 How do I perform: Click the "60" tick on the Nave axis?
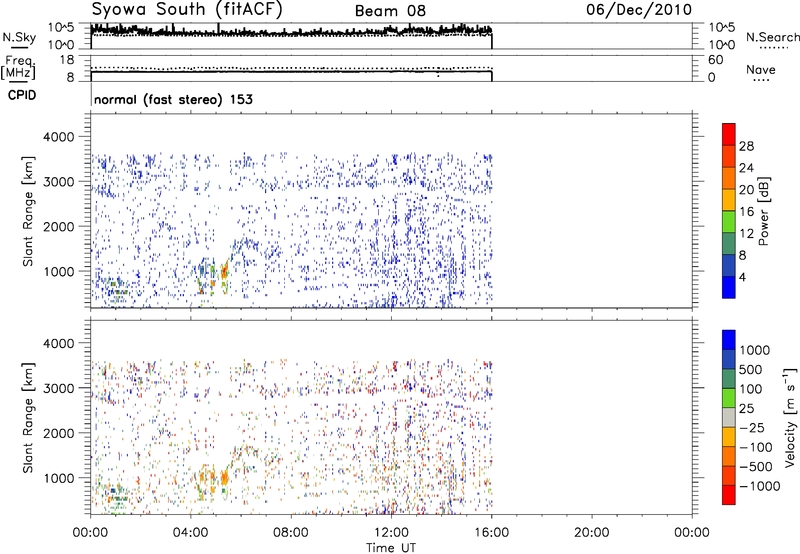[715, 60]
